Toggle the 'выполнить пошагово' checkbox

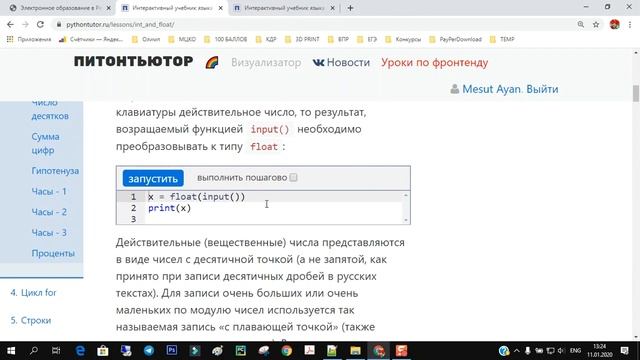pyautogui.click(x=293, y=178)
